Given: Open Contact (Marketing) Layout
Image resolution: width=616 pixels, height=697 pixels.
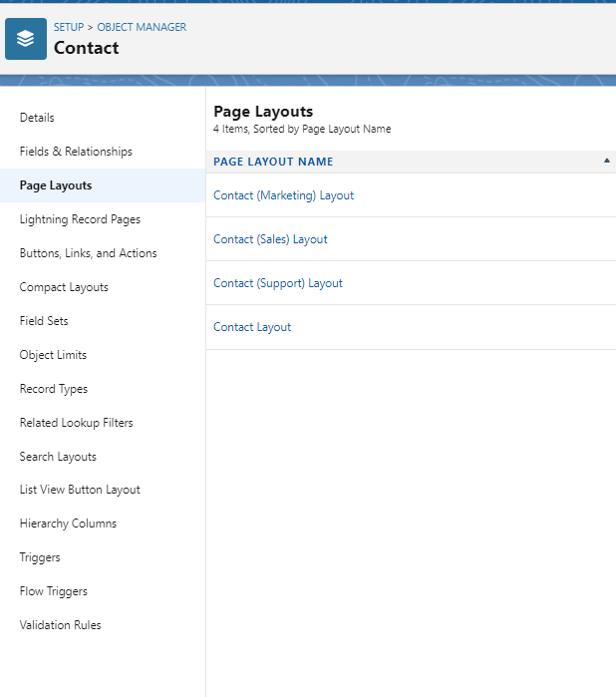Looking at the screenshot, I should coord(283,195).
